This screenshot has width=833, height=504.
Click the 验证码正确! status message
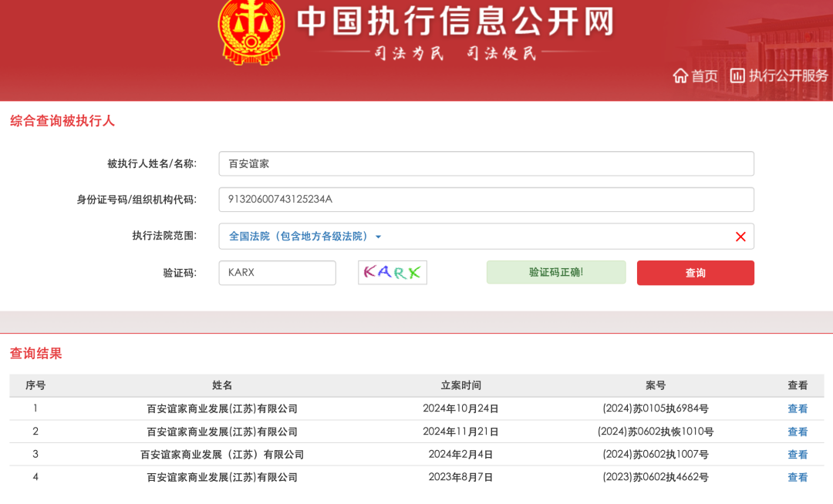556,272
